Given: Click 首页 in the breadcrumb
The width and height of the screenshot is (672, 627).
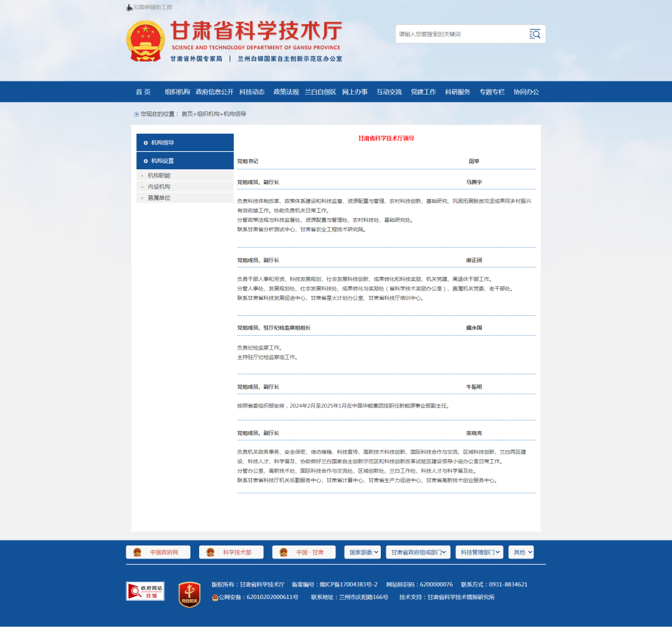Looking at the screenshot, I should click(187, 114).
